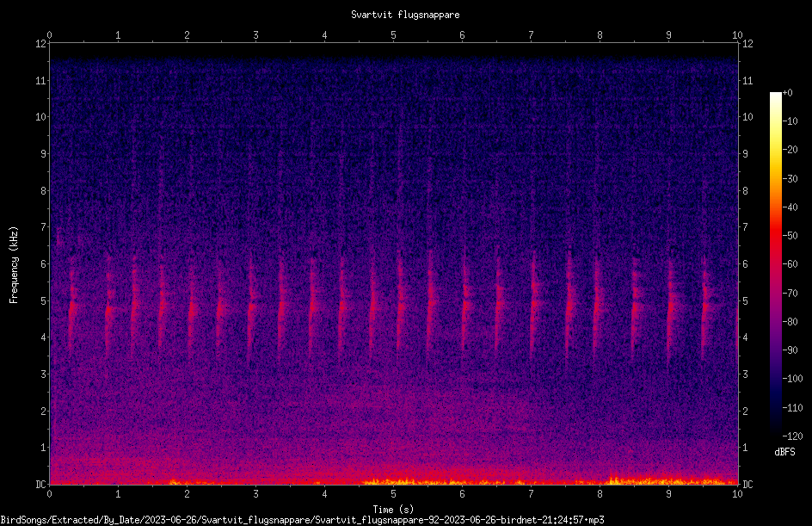The height and width of the screenshot is (526, 812).
Task: Click the color scale gradient bar
Action: click(776, 263)
